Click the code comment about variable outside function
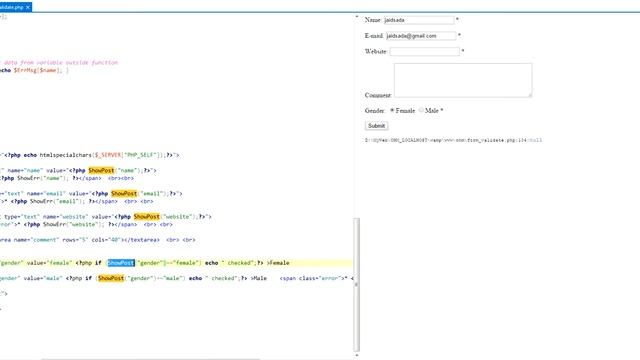The width and height of the screenshot is (640, 360). (x=60, y=62)
